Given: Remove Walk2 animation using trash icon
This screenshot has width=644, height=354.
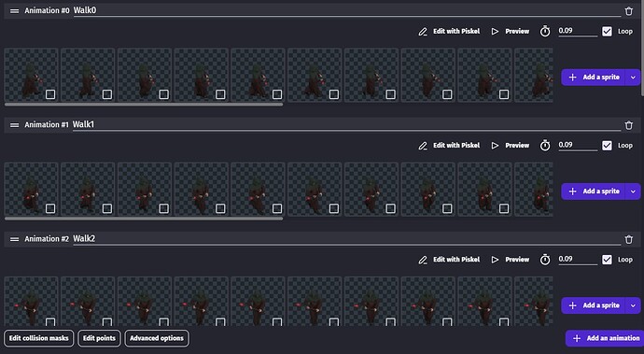Looking at the screenshot, I should click(x=629, y=239).
